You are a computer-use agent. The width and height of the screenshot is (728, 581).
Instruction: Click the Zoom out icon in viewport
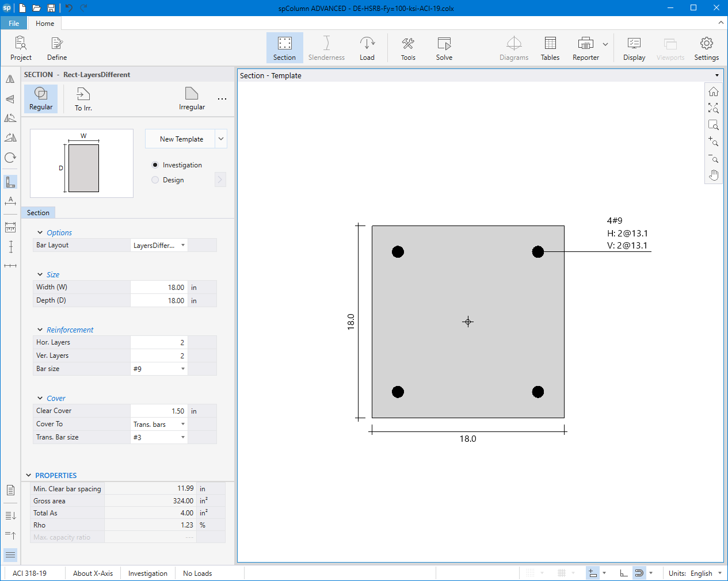(x=714, y=158)
